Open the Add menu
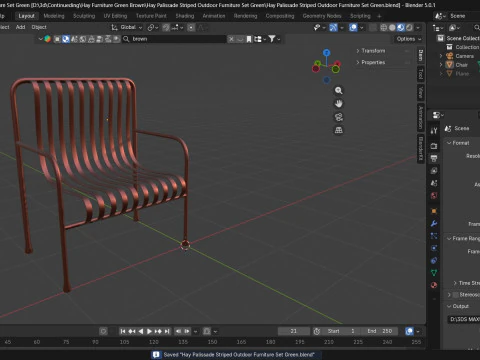The image size is (480, 360). tap(20, 27)
